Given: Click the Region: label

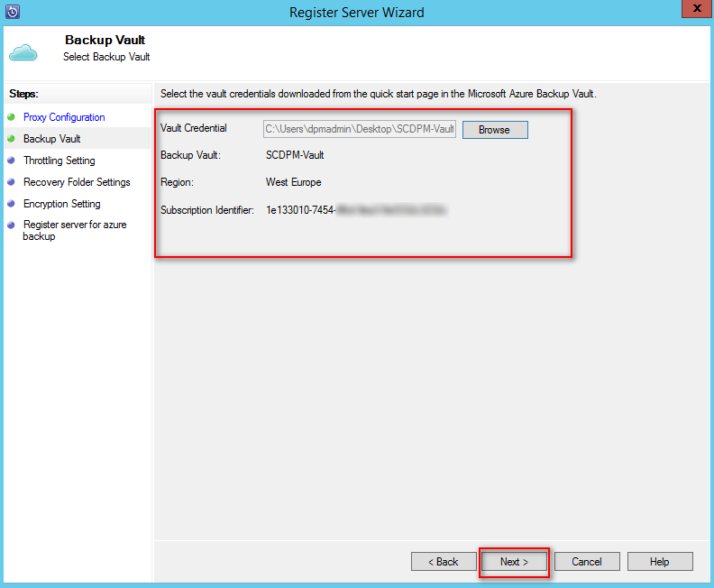Looking at the screenshot, I should coord(177,182).
